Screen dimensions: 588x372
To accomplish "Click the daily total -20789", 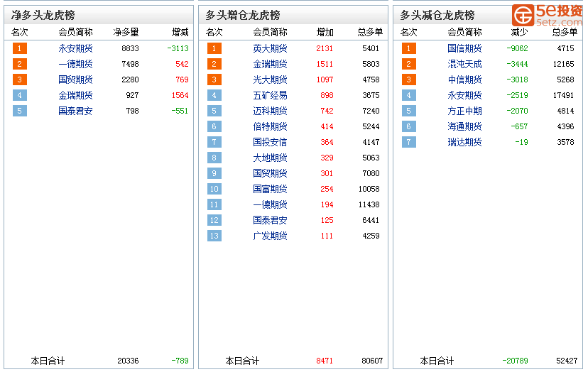I will point(515,361).
